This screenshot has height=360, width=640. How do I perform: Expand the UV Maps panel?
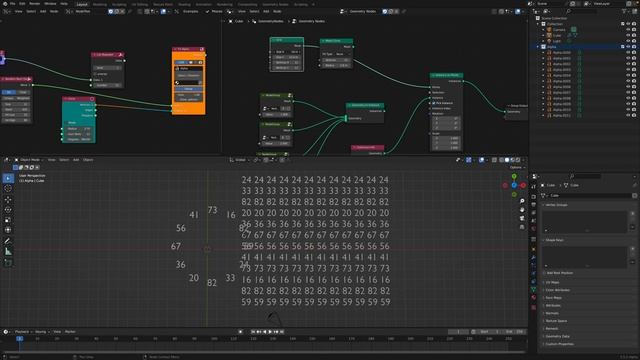[x=552, y=282]
